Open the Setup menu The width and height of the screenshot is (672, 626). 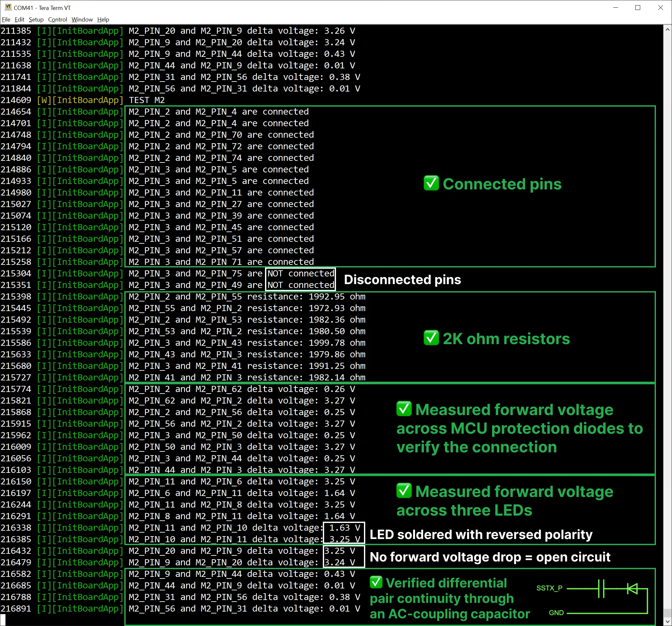click(x=36, y=20)
